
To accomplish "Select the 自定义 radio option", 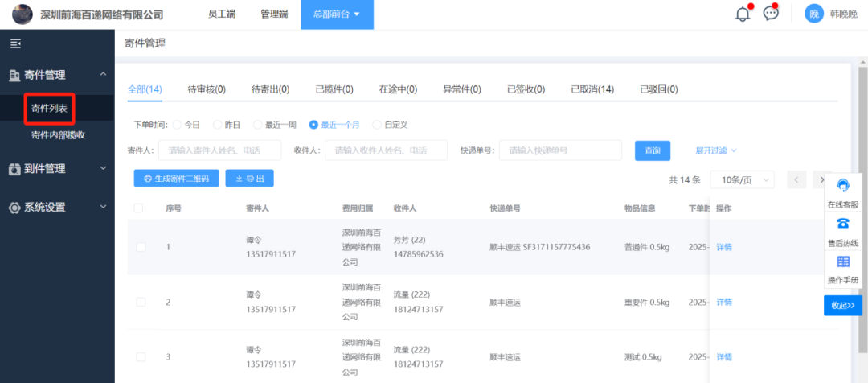I will coord(377,125).
